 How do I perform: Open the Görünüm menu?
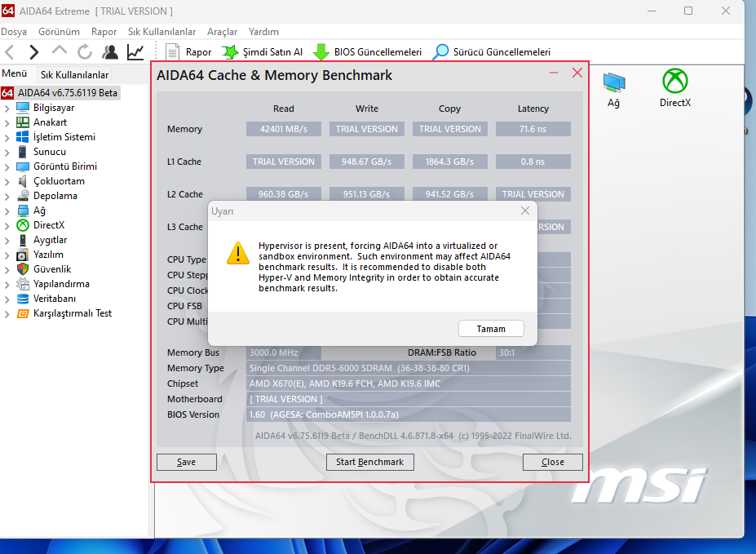click(59, 32)
